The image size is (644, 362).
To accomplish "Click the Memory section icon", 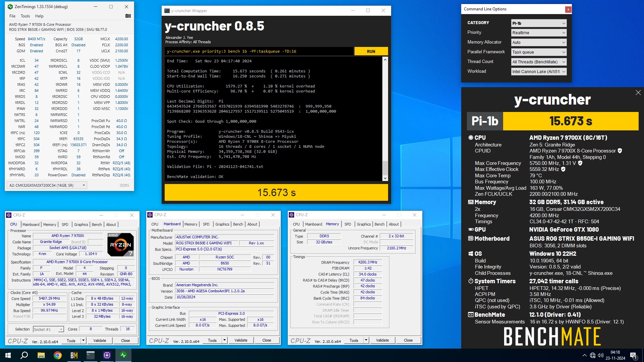I will pyautogui.click(x=471, y=202).
